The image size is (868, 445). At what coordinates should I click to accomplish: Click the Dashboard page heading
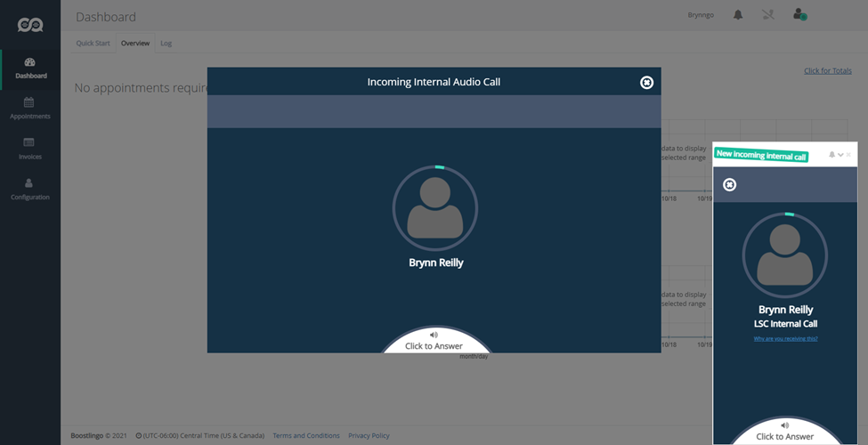pos(106,17)
